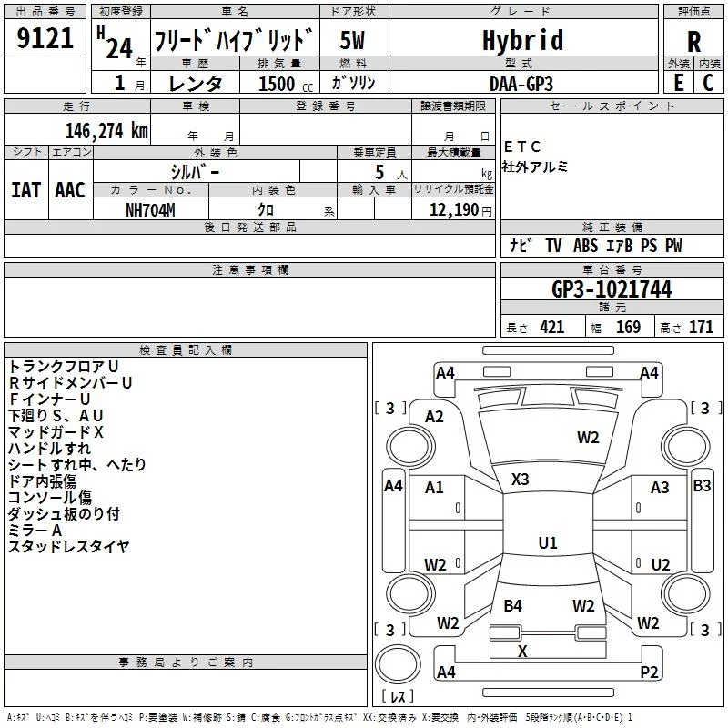
Task: Click the lone X mark on the tailgate
Action: point(522,652)
